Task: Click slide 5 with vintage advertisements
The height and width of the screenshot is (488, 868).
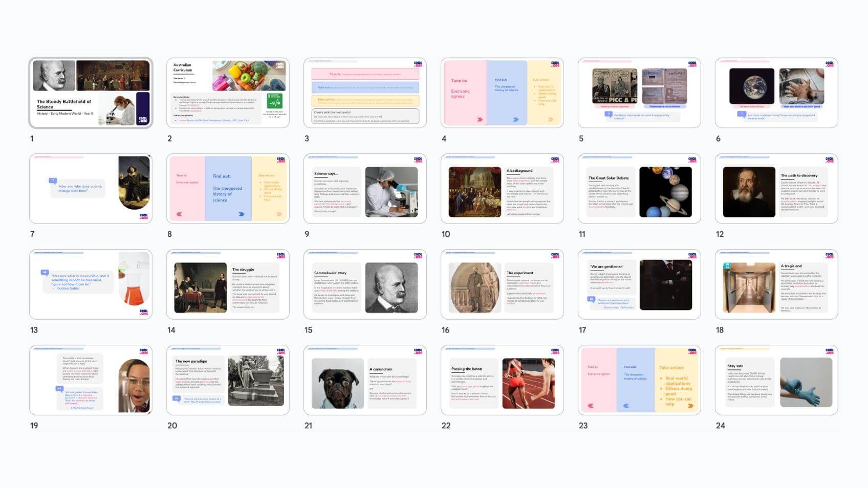Action: pos(639,93)
